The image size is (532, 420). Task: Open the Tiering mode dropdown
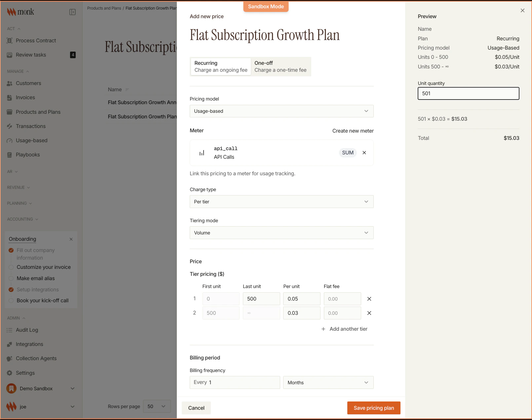pyautogui.click(x=281, y=232)
